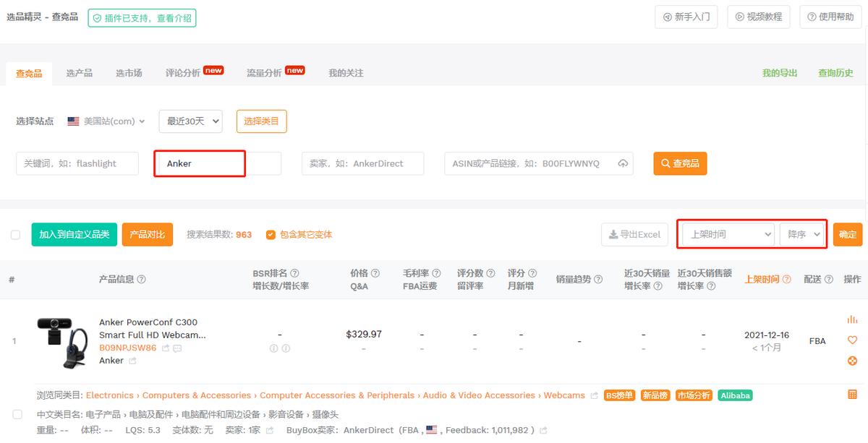Uncheck the orange variants inclusion checkbox
Screen dimensions: 868x443
(x=270, y=235)
